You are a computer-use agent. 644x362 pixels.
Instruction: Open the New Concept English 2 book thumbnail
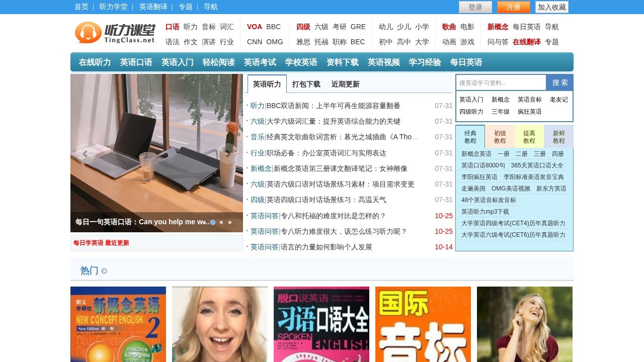click(x=118, y=324)
